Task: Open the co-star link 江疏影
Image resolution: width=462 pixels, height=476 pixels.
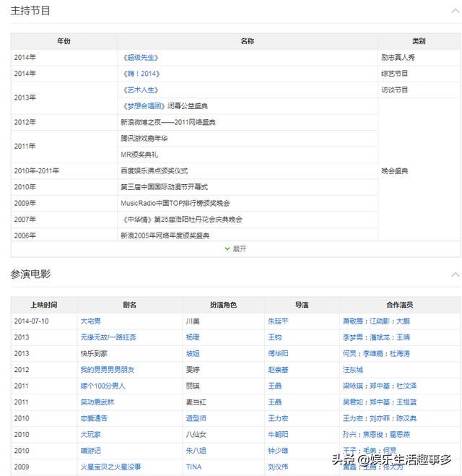Action: click(x=380, y=321)
